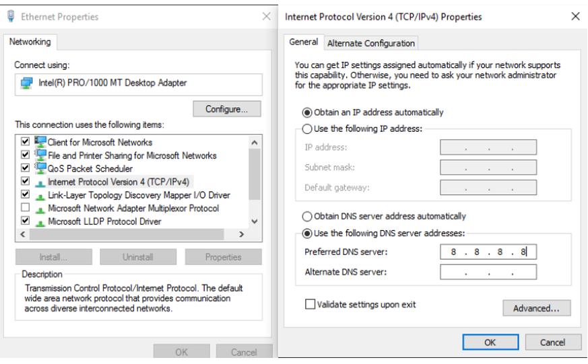Uncheck Client for Microsoft Networks checkbox
The width and height of the screenshot is (588, 364).
pos(25,141)
